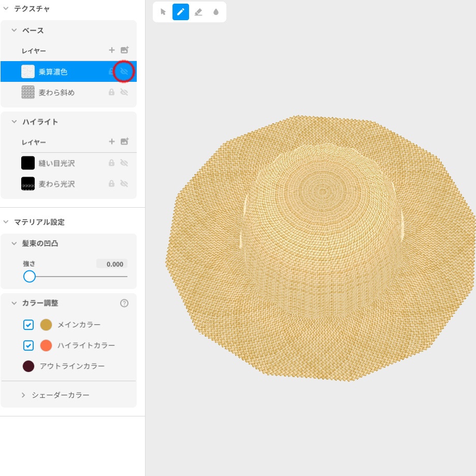Click the 麦わら斜め layer thumbnail

(x=28, y=92)
